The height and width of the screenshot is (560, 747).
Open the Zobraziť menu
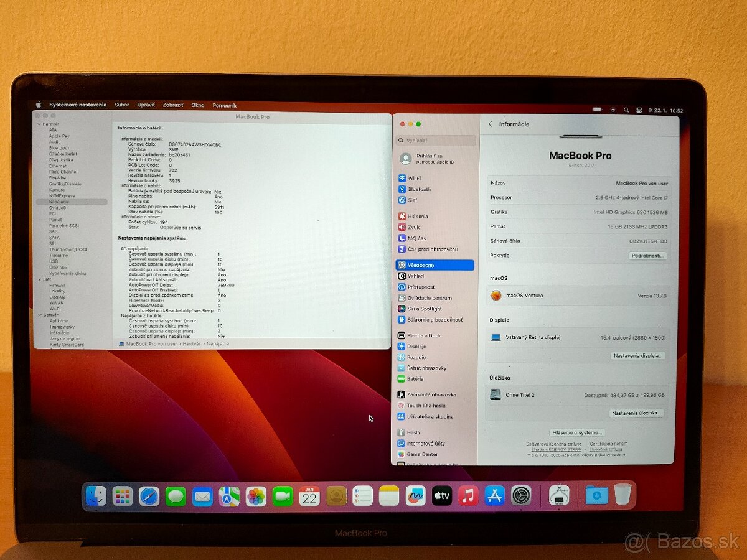(173, 105)
